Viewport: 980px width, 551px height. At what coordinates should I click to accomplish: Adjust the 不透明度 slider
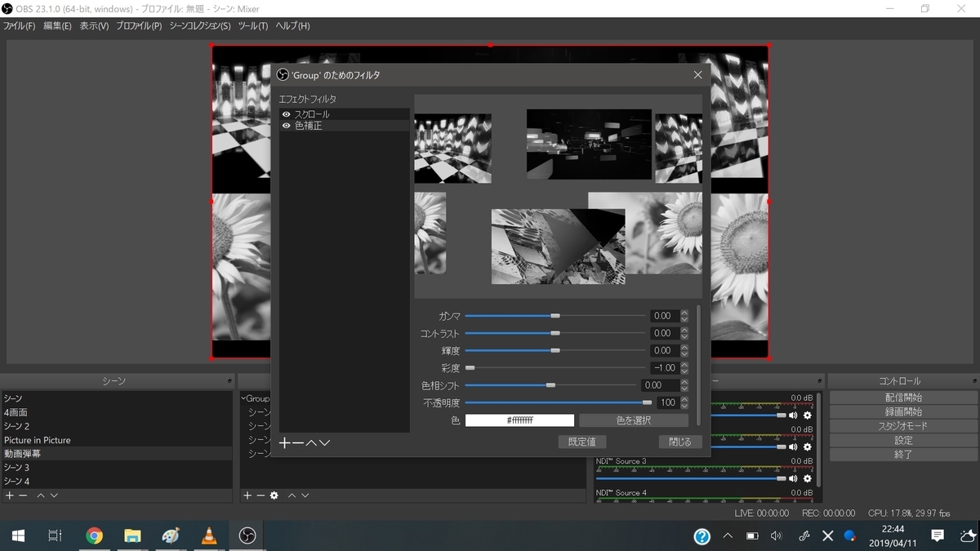tap(559, 402)
